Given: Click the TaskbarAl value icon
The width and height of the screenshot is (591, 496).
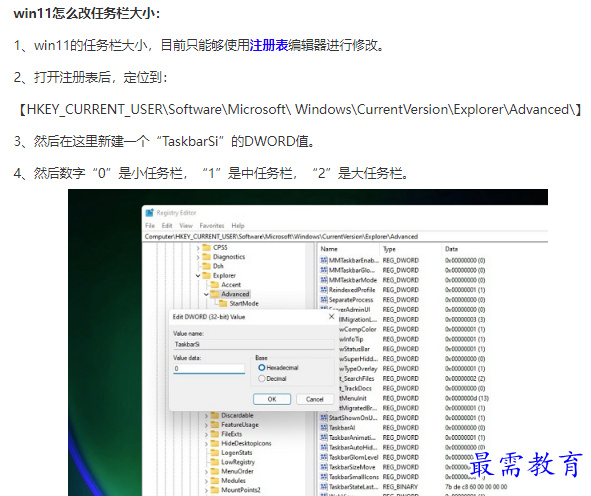Looking at the screenshot, I should pyautogui.click(x=324, y=427).
